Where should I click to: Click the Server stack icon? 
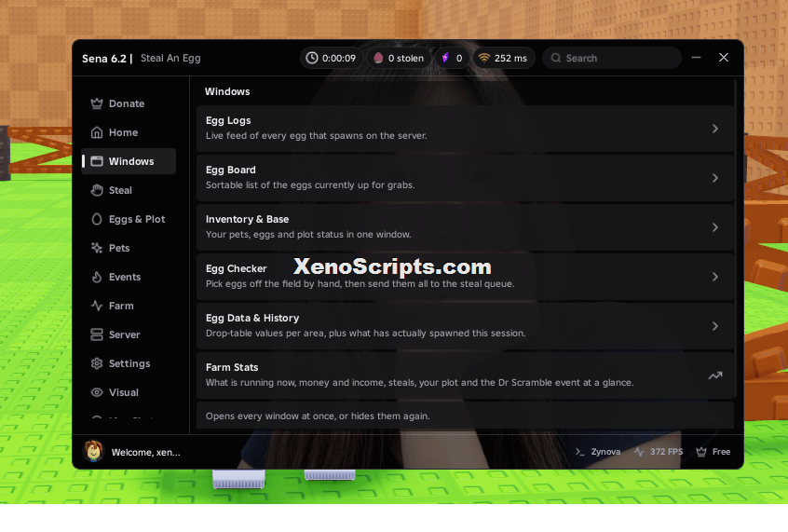pyautogui.click(x=97, y=334)
